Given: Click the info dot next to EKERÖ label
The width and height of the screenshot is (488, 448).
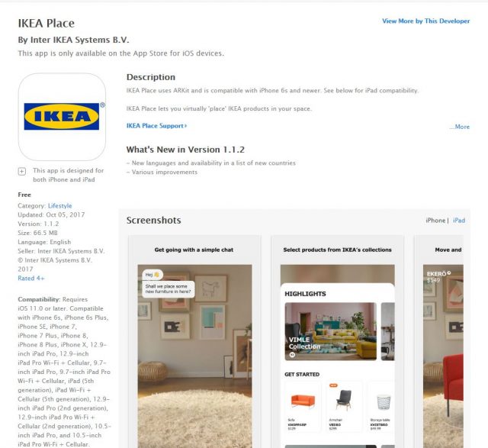Looking at the screenshot, I should click(449, 273).
